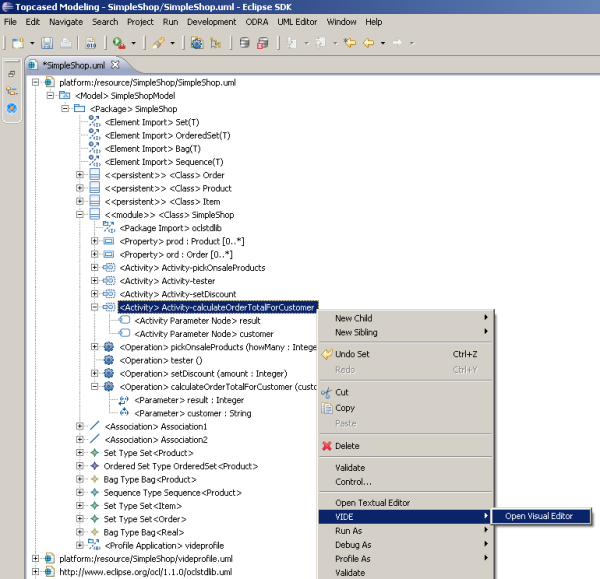The height and width of the screenshot is (579, 600).
Task: Click the hierarchy tree toolbar icon
Action: tap(215, 43)
